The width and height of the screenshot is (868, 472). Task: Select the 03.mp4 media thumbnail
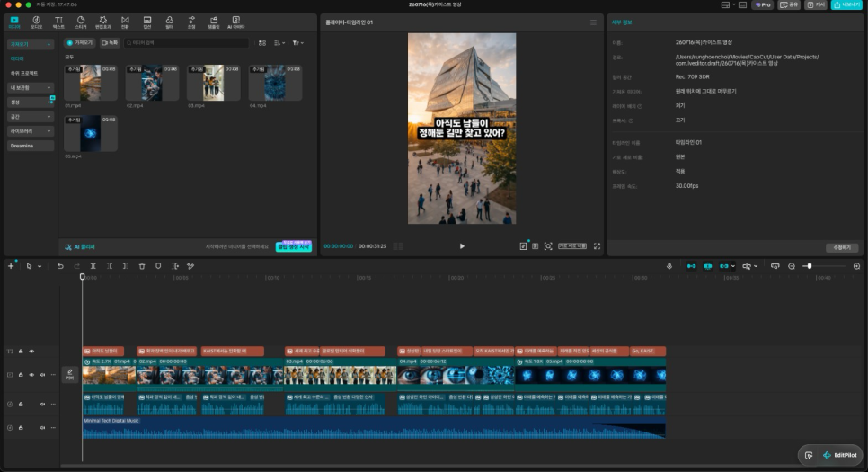214,83
